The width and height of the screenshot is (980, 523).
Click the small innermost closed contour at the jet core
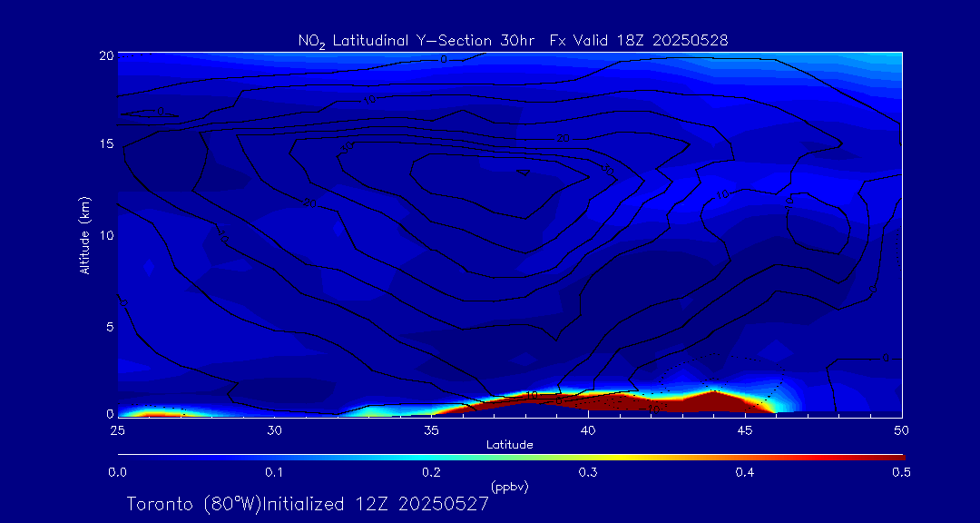524,173
